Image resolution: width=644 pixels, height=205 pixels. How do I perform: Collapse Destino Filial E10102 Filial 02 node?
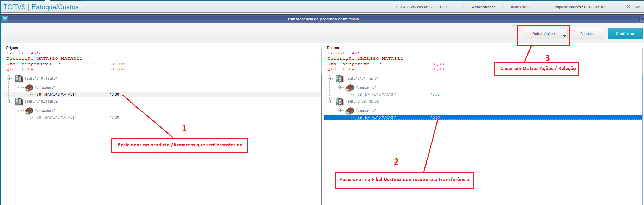click(329, 101)
